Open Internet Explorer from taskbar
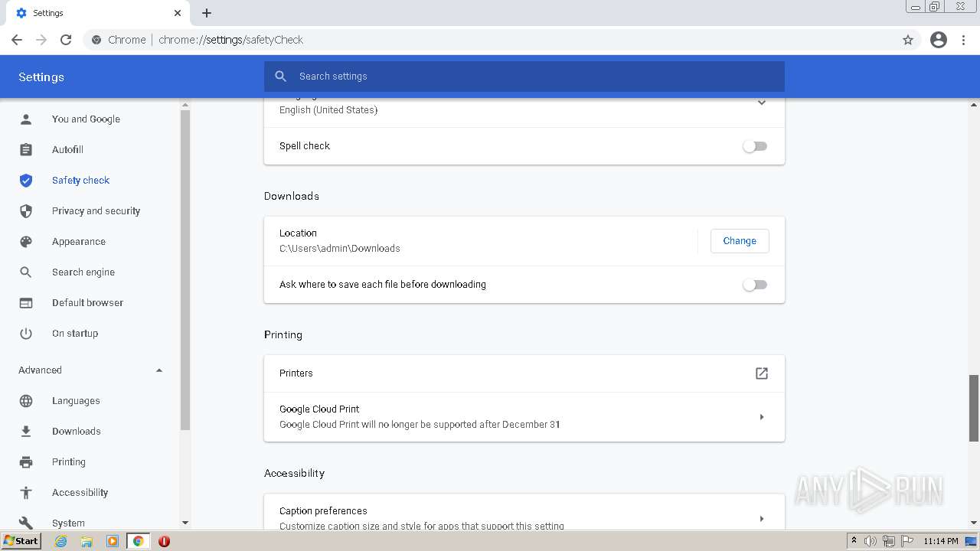This screenshot has height=551, width=980. click(61, 541)
